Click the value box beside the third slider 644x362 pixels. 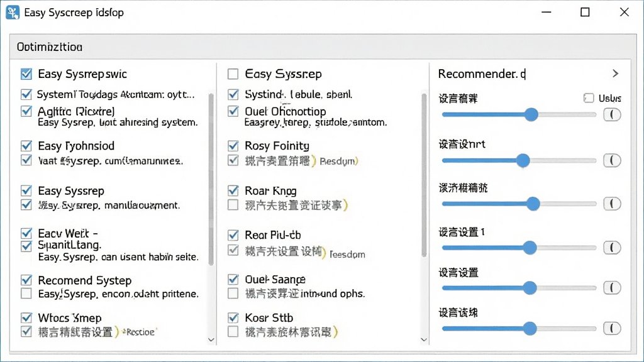[x=612, y=204]
